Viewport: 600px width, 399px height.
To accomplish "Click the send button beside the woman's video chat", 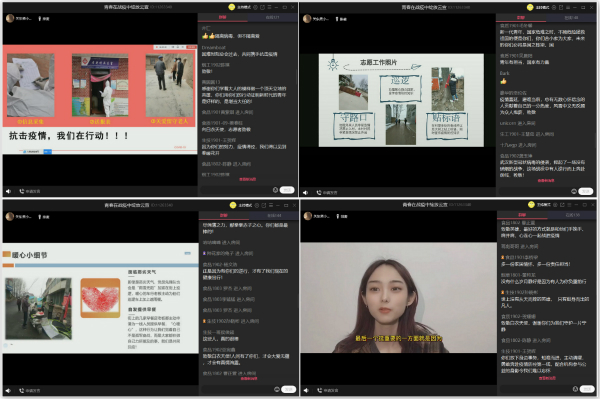I will coord(586,389).
